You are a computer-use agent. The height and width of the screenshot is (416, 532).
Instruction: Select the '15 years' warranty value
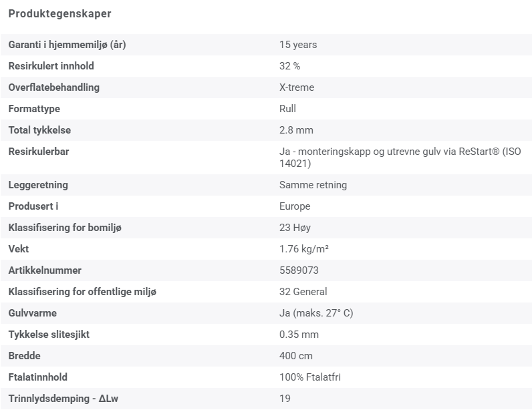pyautogui.click(x=298, y=45)
